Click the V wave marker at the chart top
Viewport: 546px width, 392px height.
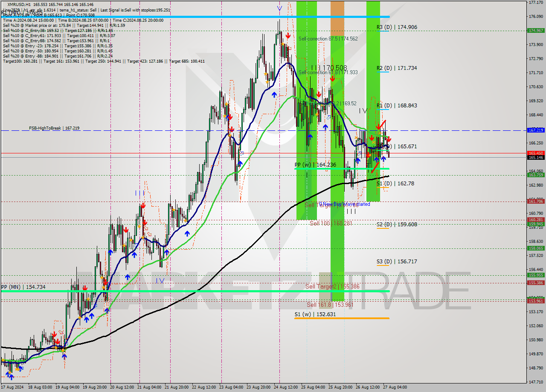tap(279, 8)
